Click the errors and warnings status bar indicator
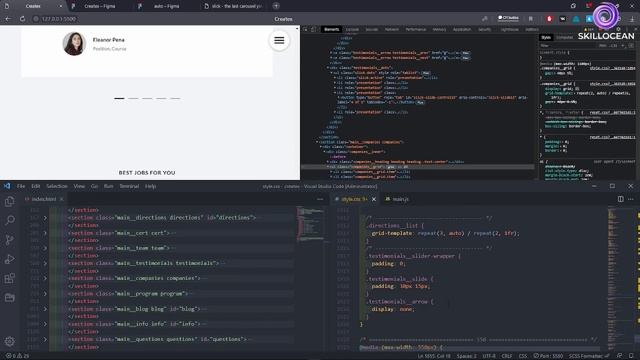This screenshot has height=360, width=640. [x=18, y=356]
